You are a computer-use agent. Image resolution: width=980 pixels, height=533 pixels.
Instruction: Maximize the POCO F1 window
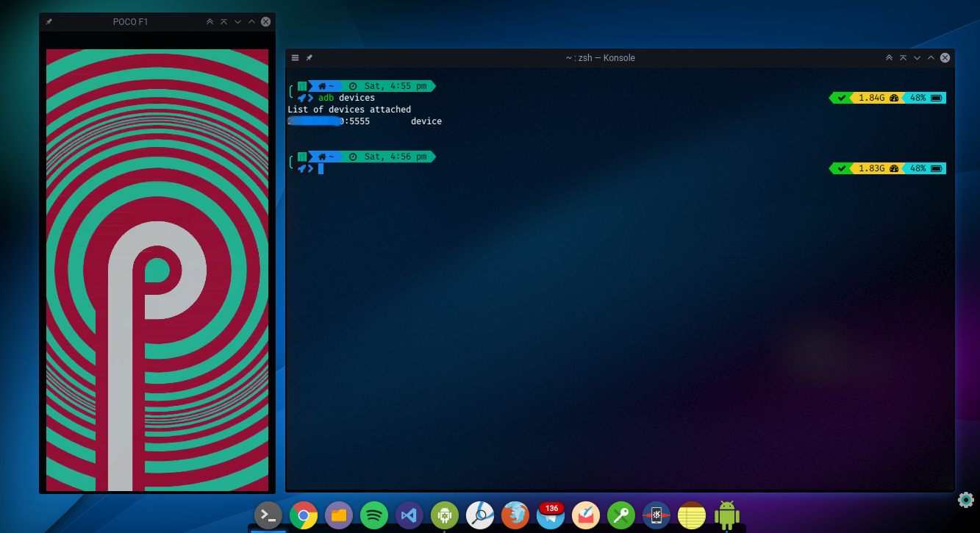click(x=251, y=22)
